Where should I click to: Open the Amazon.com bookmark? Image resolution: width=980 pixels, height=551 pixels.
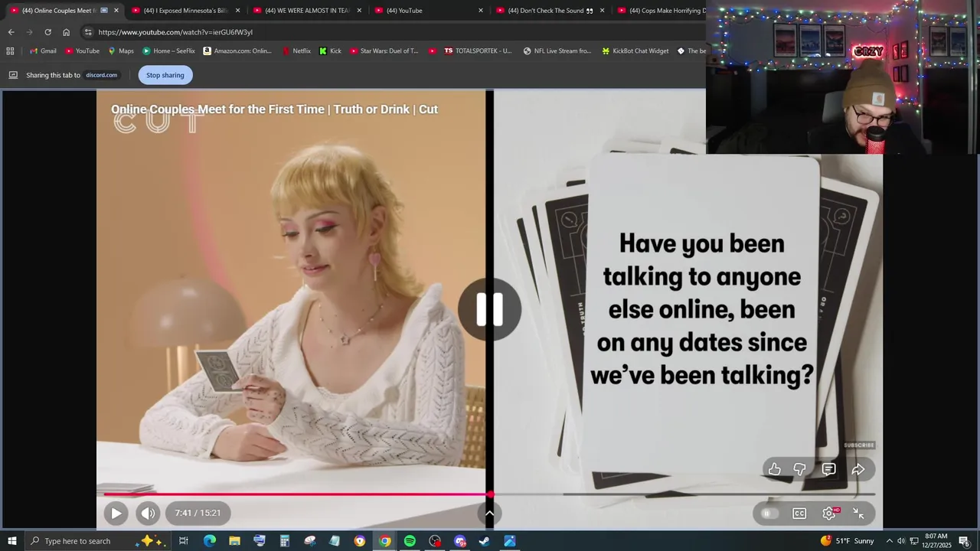click(x=237, y=51)
